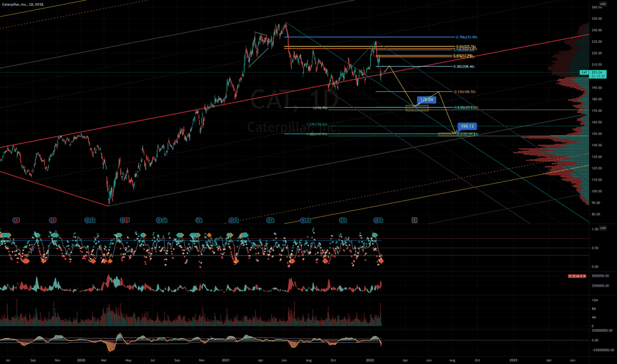Click the red indicator value label at 5000000
This screenshot has width=617, height=364.
coord(577,276)
